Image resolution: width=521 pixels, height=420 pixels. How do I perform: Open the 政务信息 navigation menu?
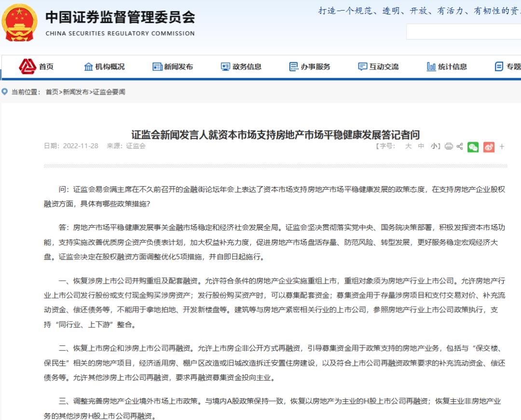click(242, 67)
